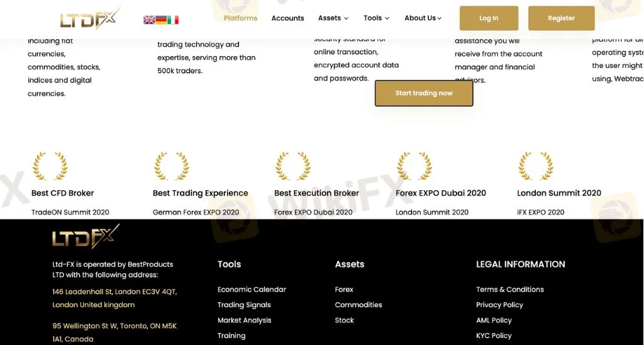Viewport: 644px width, 345px height.
Task: Click the Tools footer heading
Action: click(229, 264)
